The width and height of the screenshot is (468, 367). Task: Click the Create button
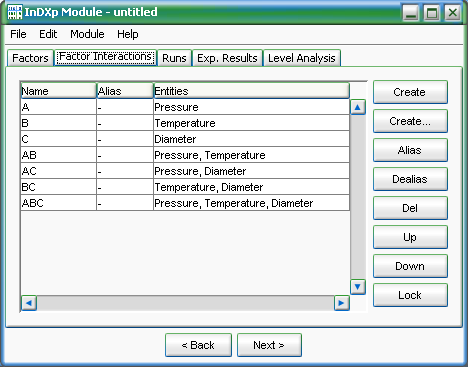410,92
